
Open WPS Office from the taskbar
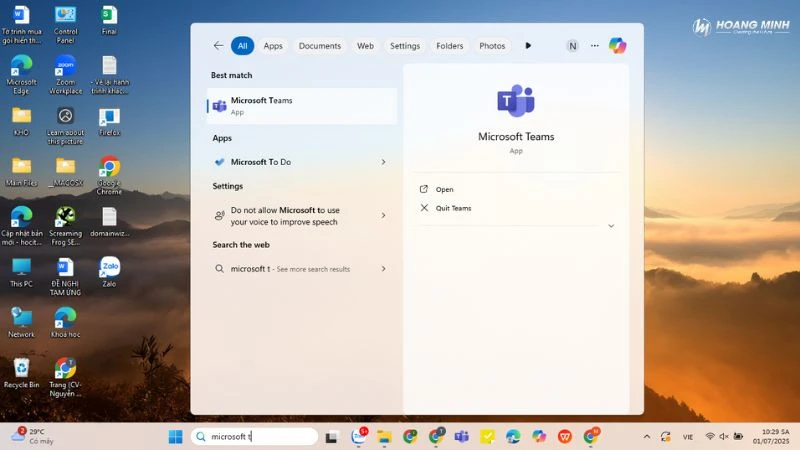click(x=565, y=437)
